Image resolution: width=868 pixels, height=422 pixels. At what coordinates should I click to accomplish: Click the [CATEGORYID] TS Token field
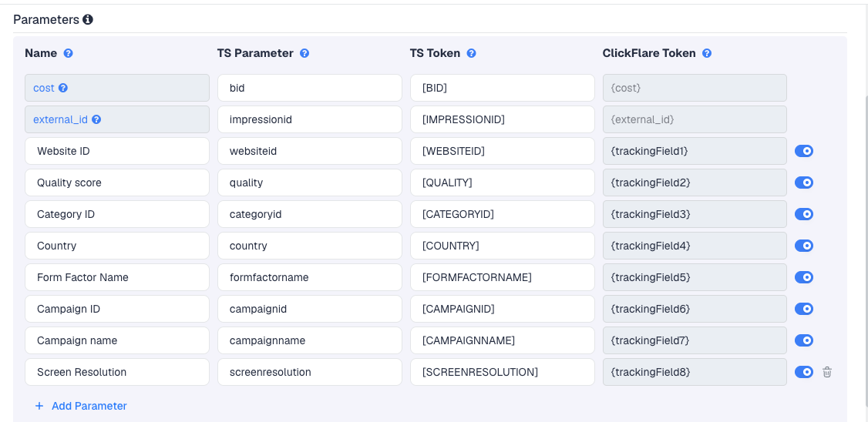[x=503, y=214]
